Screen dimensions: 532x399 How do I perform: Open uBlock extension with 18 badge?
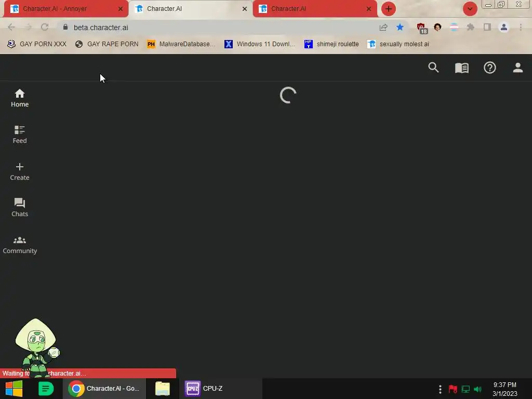point(422,28)
